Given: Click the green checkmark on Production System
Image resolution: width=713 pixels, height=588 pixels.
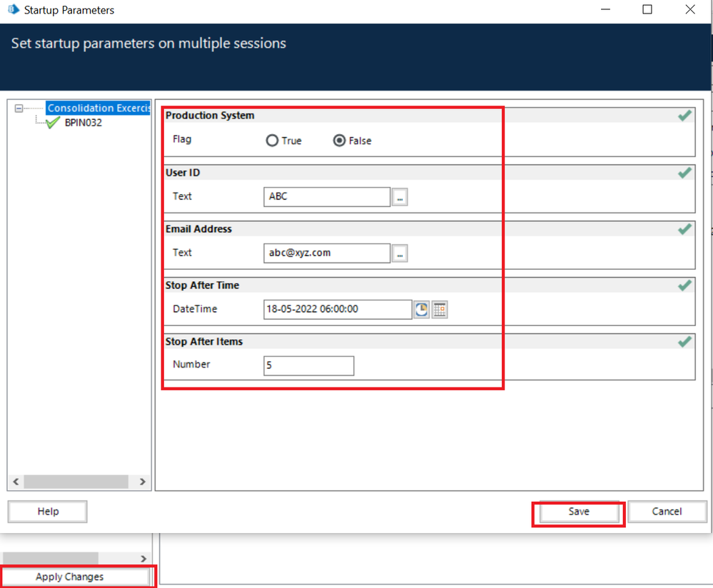Looking at the screenshot, I should point(684,116).
